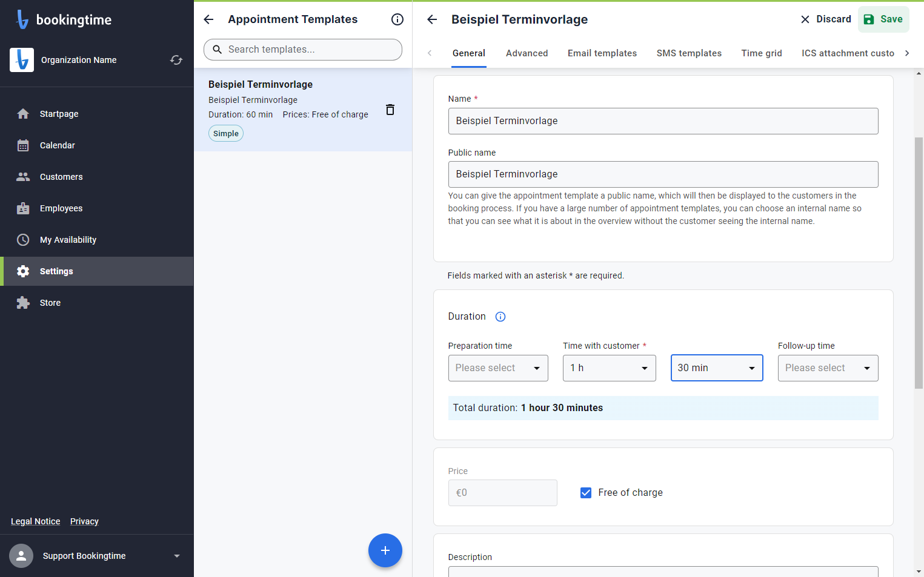This screenshot has width=924, height=577.
Task: Click the organization avatar logo
Action: pyautogui.click(x=22, y=60)
